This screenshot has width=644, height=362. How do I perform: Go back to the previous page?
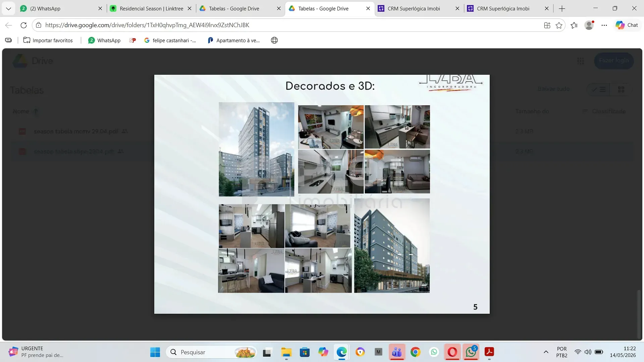[9, 25]
